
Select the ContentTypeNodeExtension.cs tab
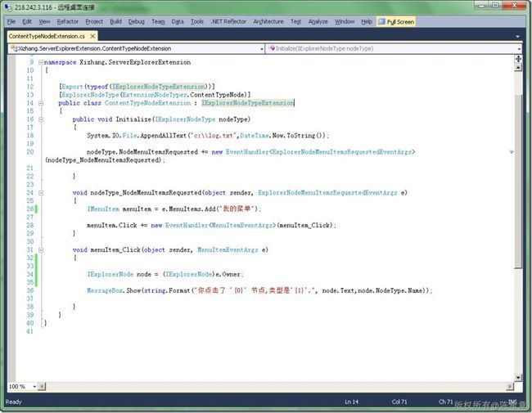click(x=47, y=36)
